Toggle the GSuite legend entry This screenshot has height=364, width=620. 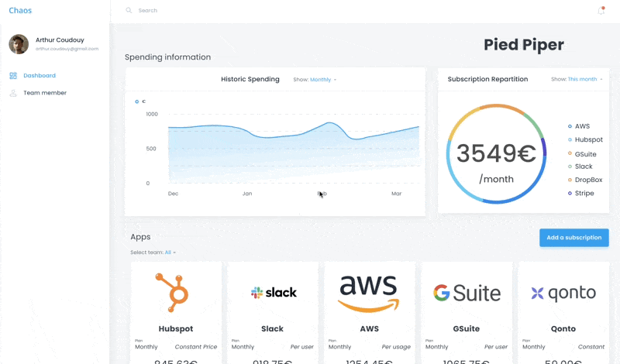(582, 154)
